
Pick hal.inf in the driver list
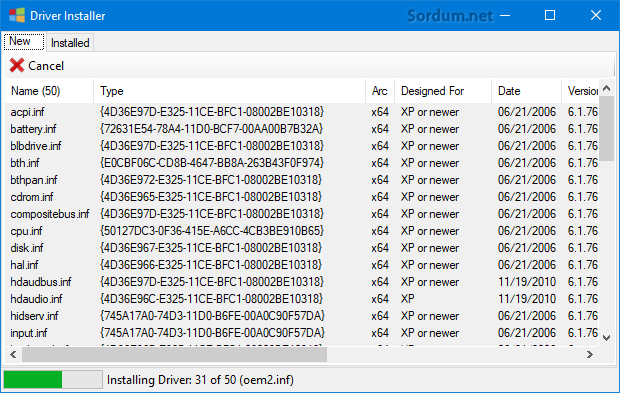click(302, 265)
